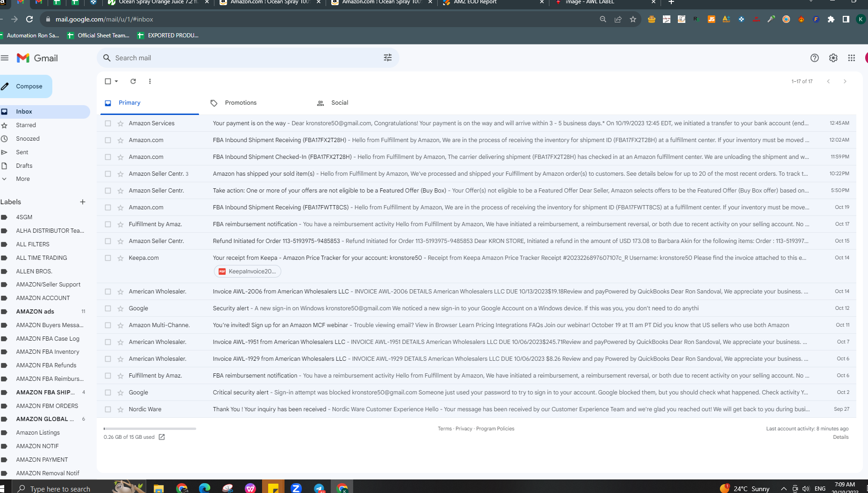Tick the Keepa.com email checkbox

click(108, 258)
